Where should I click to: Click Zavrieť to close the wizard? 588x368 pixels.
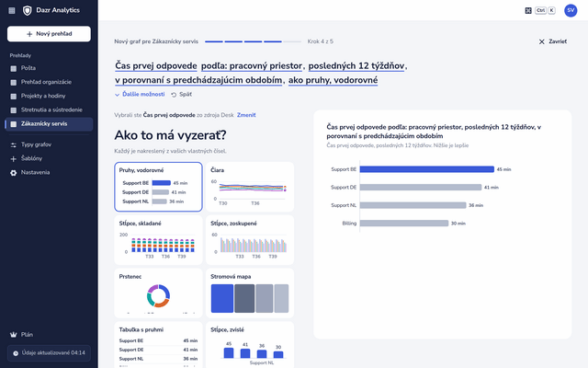coord(553,41)
